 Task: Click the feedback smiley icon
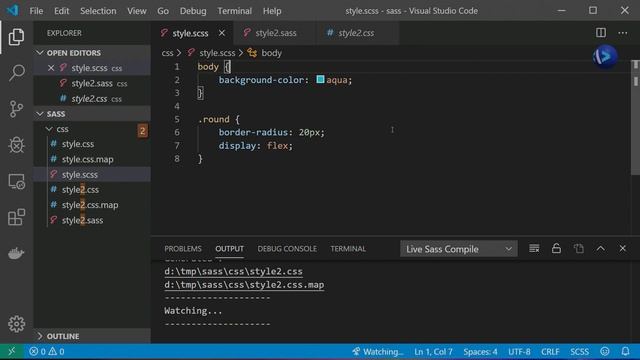point(605,351)
